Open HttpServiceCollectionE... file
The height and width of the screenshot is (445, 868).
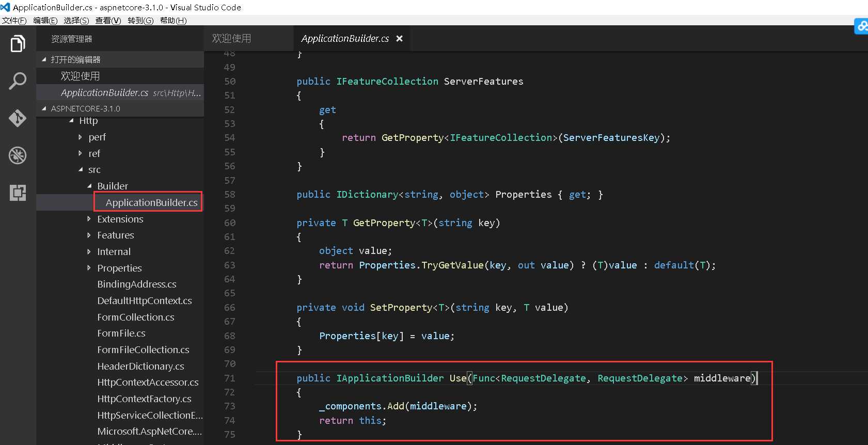pyautogui.click(x=150, y=416)
